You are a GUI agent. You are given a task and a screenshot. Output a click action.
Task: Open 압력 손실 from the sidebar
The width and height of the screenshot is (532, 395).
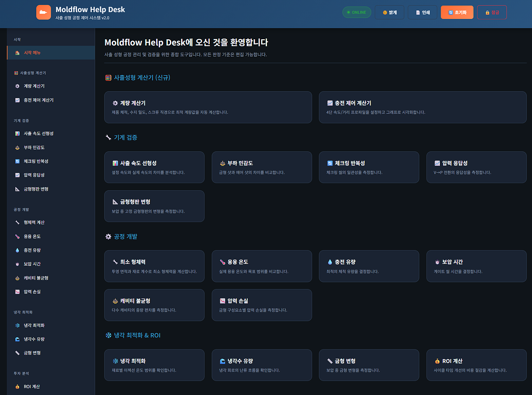51,292
